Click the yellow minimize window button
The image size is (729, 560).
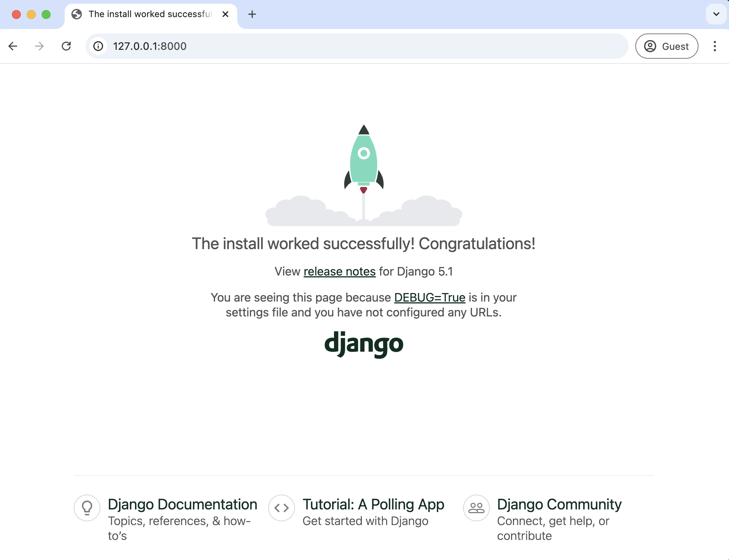31,15
